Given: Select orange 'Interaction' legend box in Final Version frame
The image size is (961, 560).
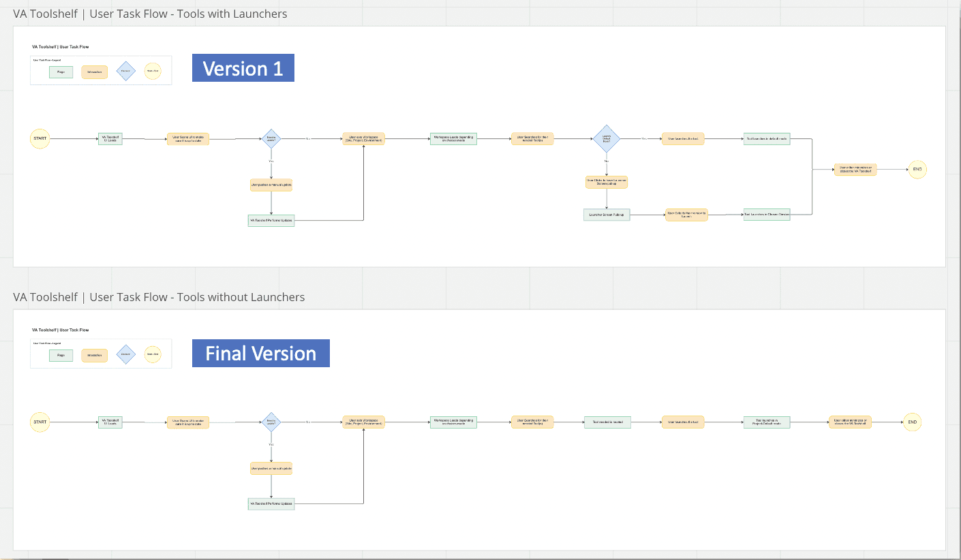Looking at the screenshot, I should pyautogui.click(x=95, y=355).
